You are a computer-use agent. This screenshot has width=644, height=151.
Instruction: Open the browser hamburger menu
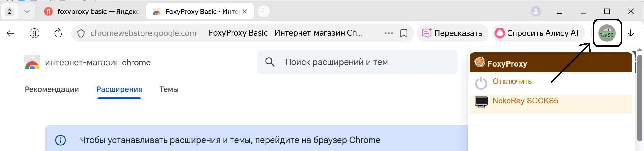[559, 11]
